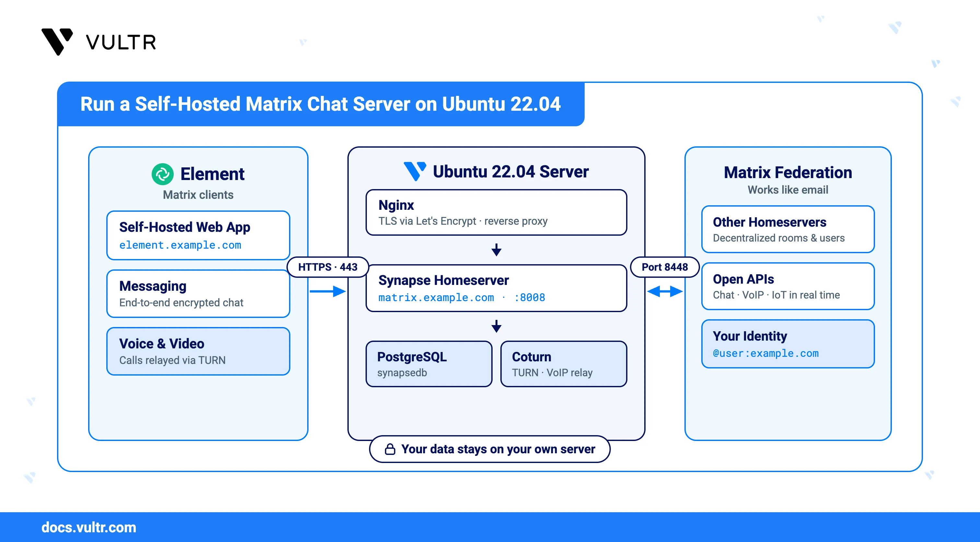Open the docs.vultr.com link in footer
The image size is (980, 542).
point(89,527)
